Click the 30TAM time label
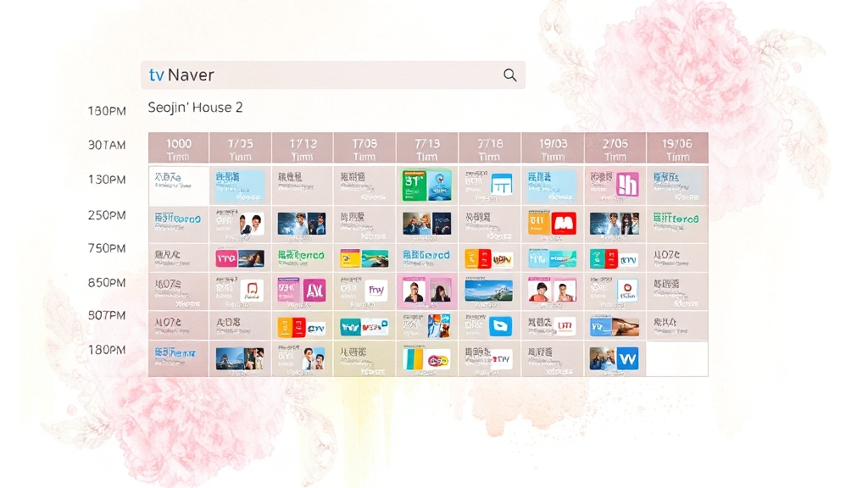The height and width of the screenshot is (488, 868). pyautogui.click(x=107, y=145)
